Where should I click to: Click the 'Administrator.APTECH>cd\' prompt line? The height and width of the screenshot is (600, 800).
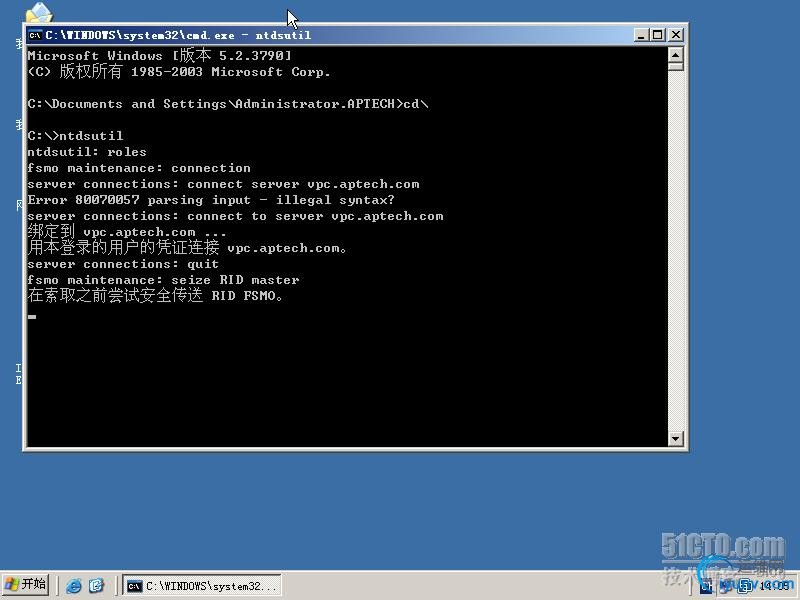[x=228, y=104]
